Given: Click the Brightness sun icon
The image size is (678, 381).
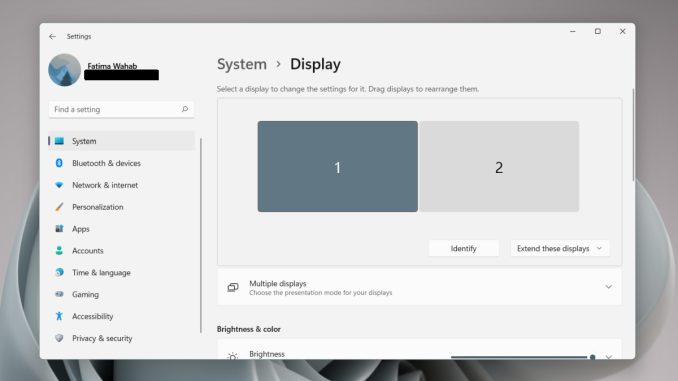Looking at the screenshot, I should point(233,356).
